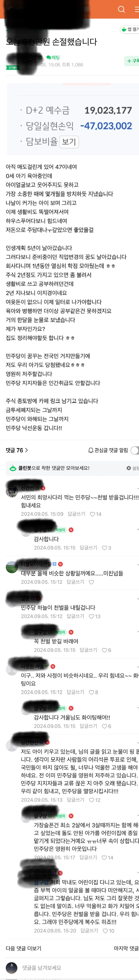Click the bell icon beside 관심글 댓글 알림
The image size is (139, 980).
[x=91, y=450]
